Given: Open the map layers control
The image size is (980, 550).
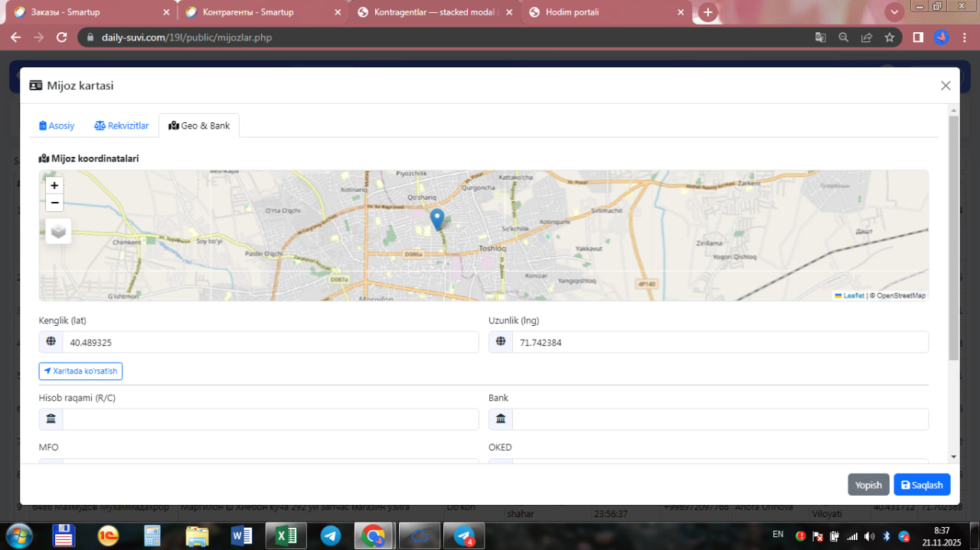Looking at the screenshot, I should (x=58, y=231).
